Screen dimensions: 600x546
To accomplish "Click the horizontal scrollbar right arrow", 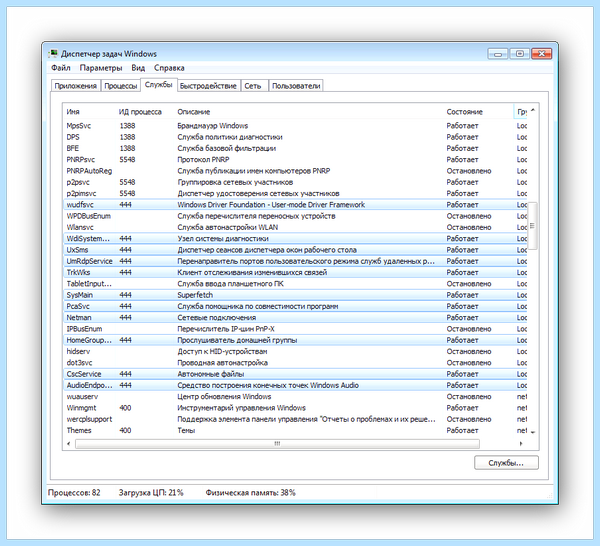I will [x=521, y=444].
